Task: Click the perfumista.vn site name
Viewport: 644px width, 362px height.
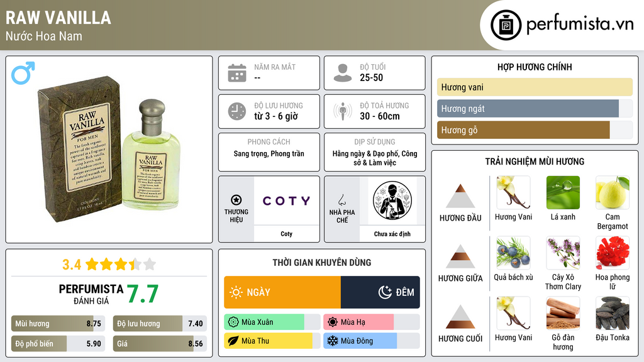Action: point(580,25)
